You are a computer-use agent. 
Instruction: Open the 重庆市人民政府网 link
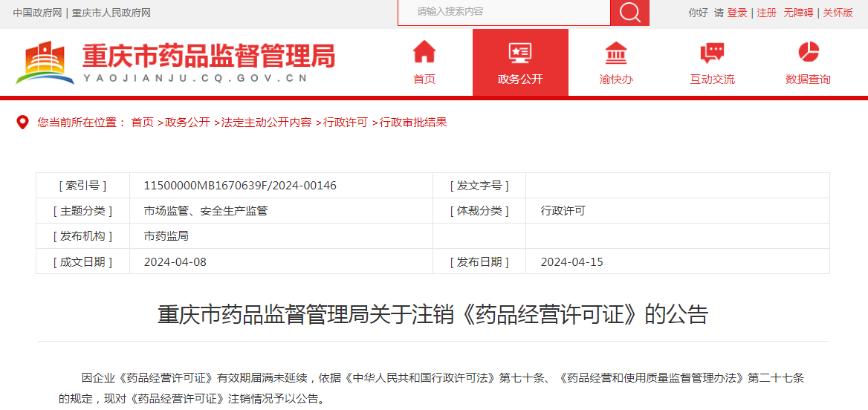click(111, 13)
